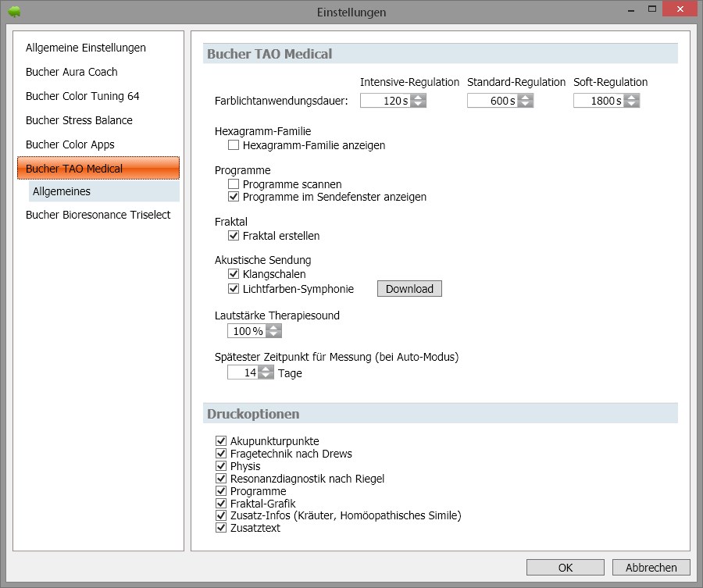Toggle Zusatz-Infos (Kräuter, Homöopathisches Simile)
The image size is (703, 588).
[220, 515]
